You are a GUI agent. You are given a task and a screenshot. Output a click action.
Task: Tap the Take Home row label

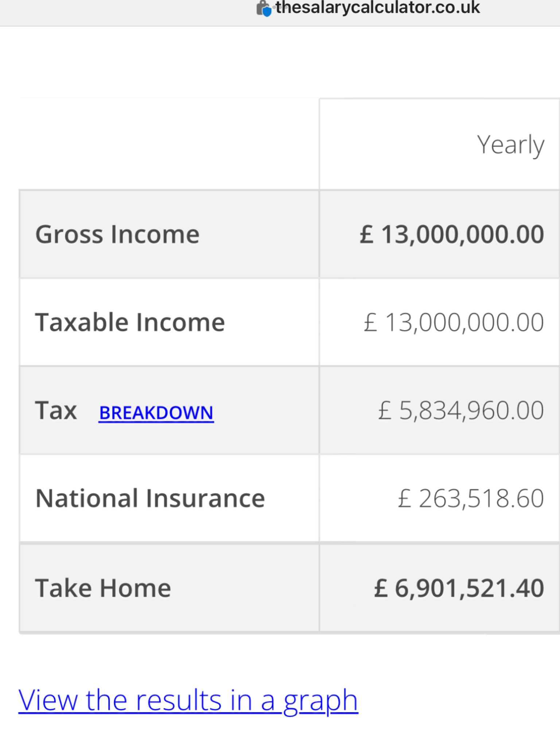click(x=103, y=588)
